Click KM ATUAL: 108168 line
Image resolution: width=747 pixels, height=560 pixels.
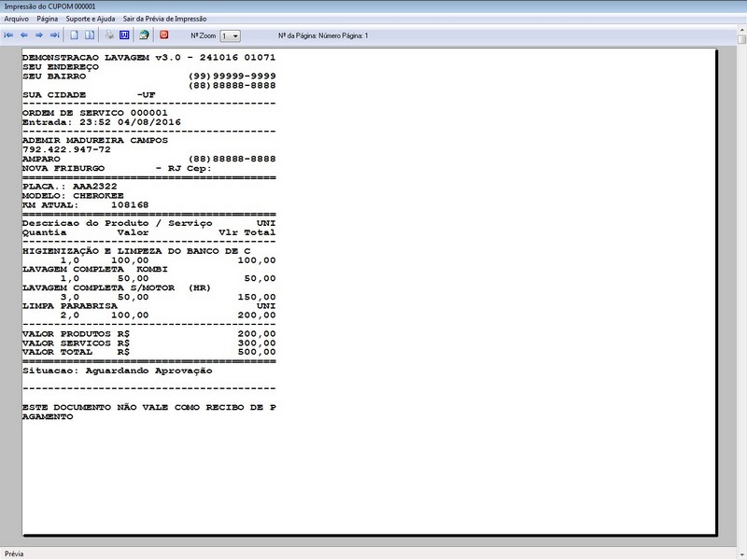(x=85, y=205)
